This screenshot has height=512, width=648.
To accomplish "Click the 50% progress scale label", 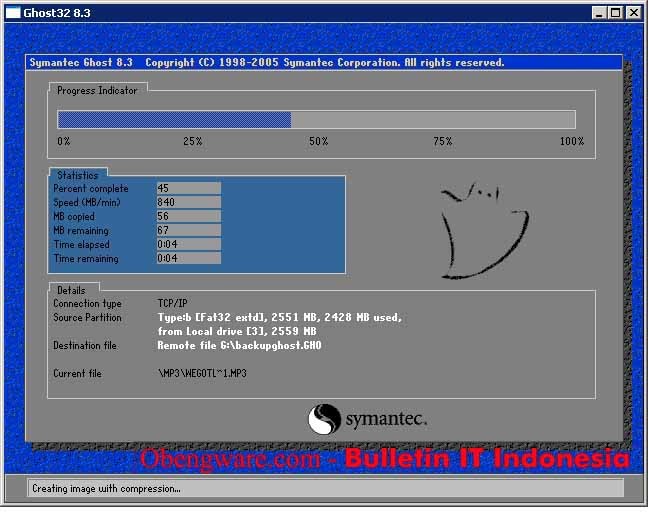I will click(319, 141).
